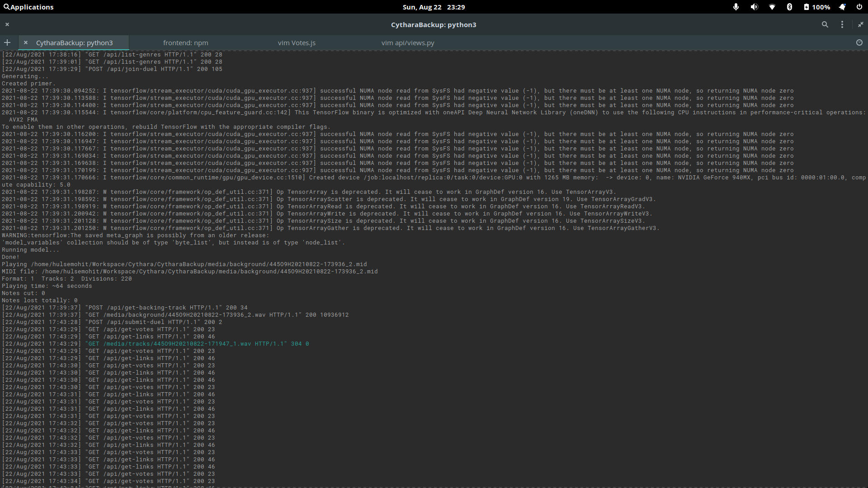Open the sound volume indicator
Screen dimensions: 868x488
coord(754,7)
